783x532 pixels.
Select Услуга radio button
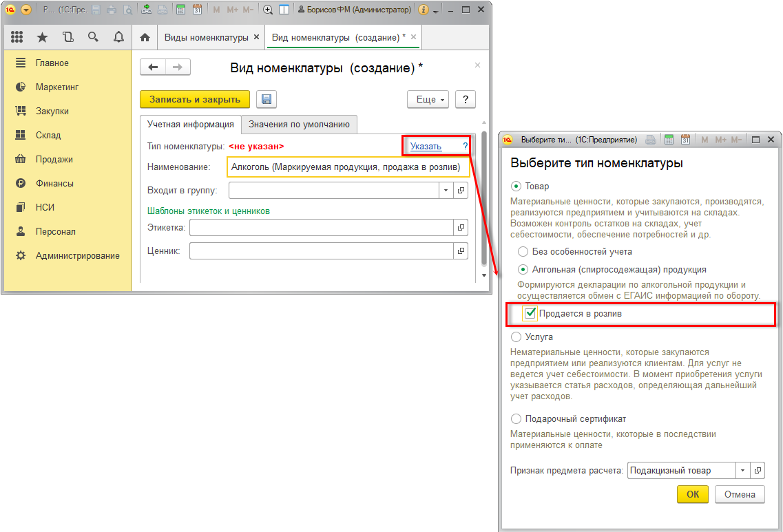pyautogui.click(x=516, y=337)
